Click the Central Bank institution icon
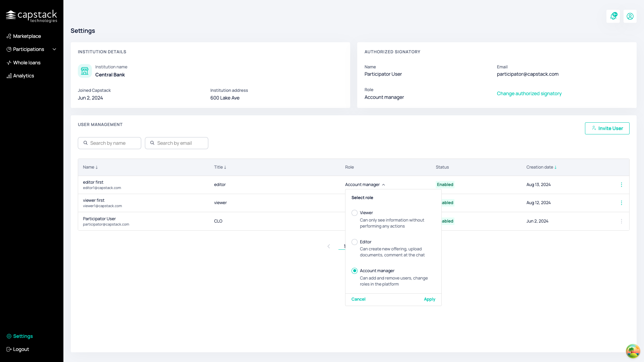Image resolution: width=644 pixels, height=362 pixels. click(85, 71)
